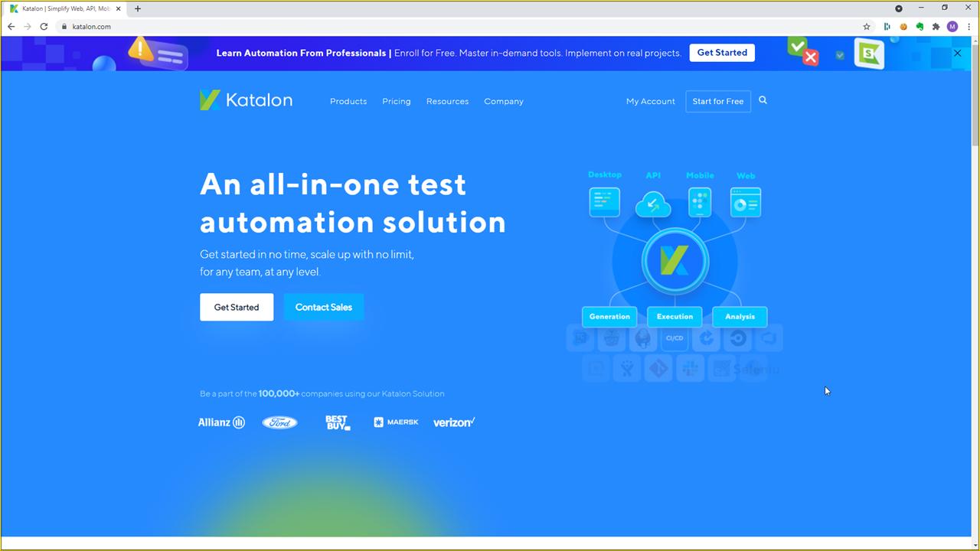
Task: Click the Analysis box in diagram
Action: click(740, 316)
